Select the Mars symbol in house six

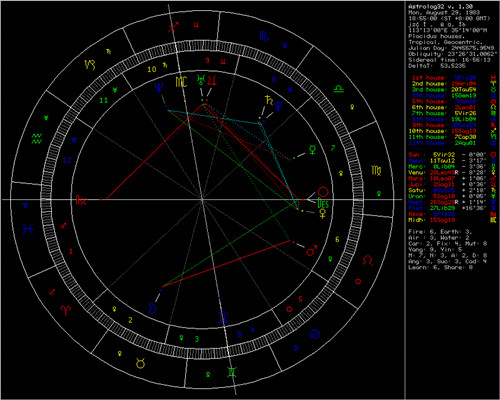(312, 251)
